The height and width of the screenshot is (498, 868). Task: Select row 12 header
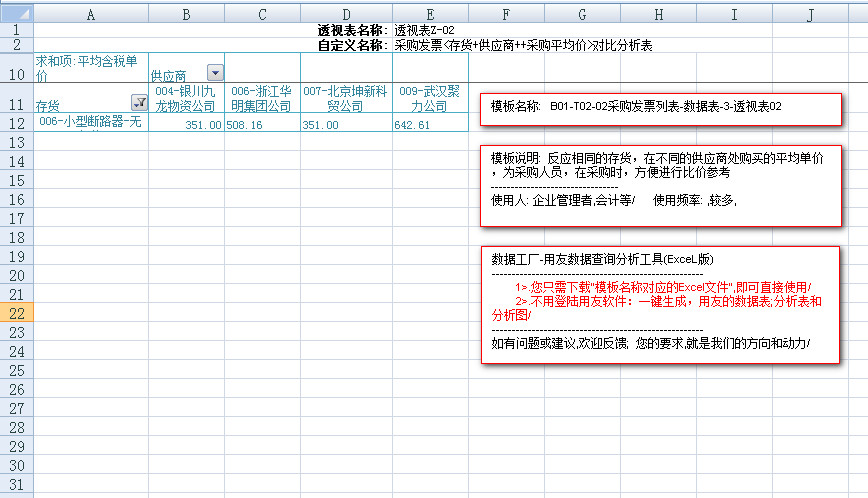click(x=17, y=124)
